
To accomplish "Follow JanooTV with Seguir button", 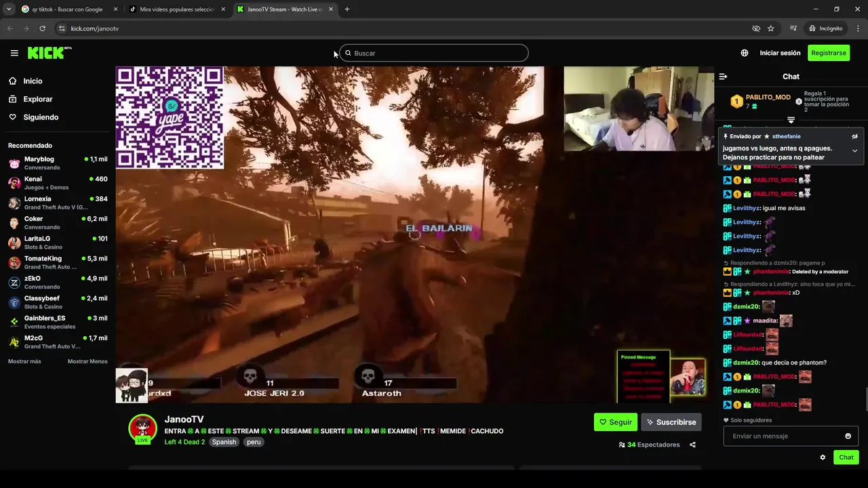I will click(x=616, y=422).
